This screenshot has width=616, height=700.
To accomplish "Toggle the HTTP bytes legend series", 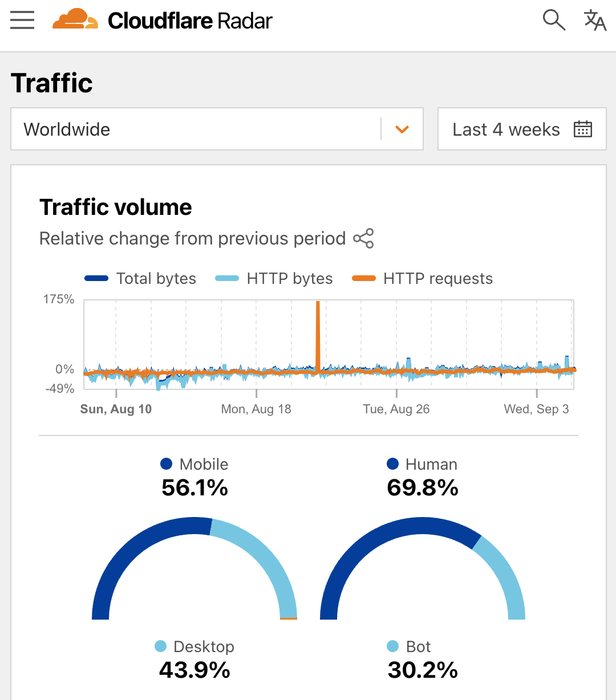I will tap(274, 278).
